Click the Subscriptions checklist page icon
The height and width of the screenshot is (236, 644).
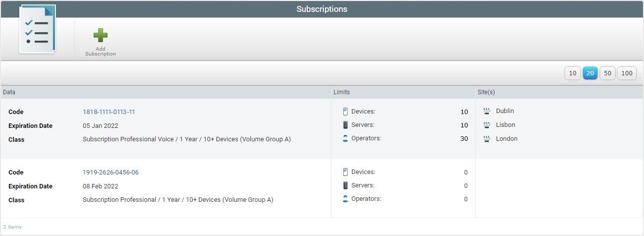(37, 29)
